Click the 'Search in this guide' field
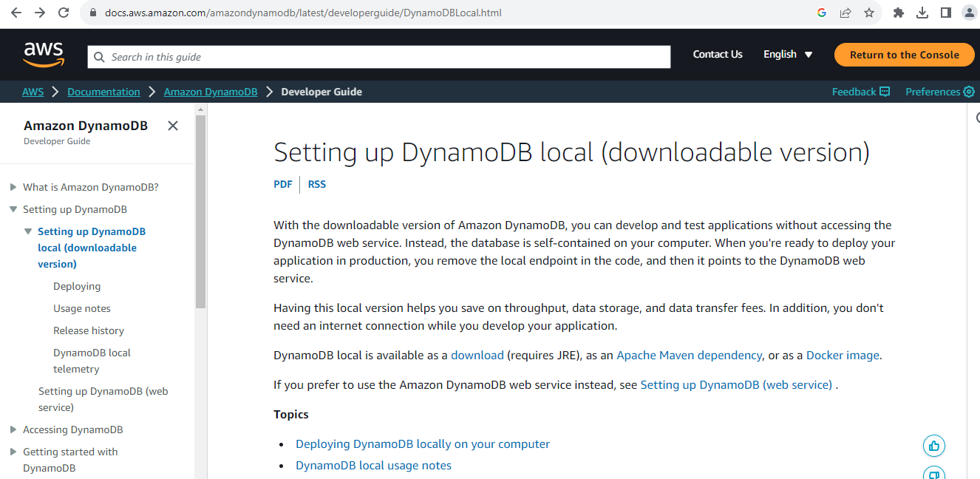The width and height of the screenshot is (980, 479). [378, 57]
